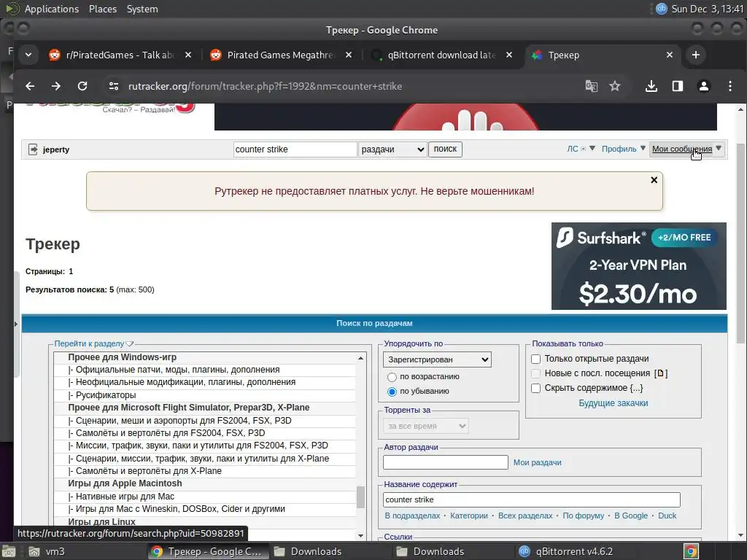
Task: Close the r/PiratedGames tab
Action: (188, 55)
